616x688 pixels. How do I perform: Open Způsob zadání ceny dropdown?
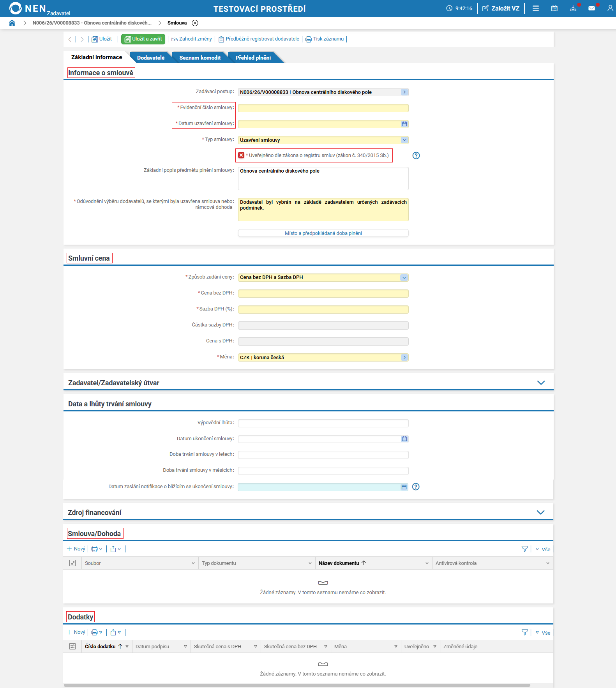point(404,277)
